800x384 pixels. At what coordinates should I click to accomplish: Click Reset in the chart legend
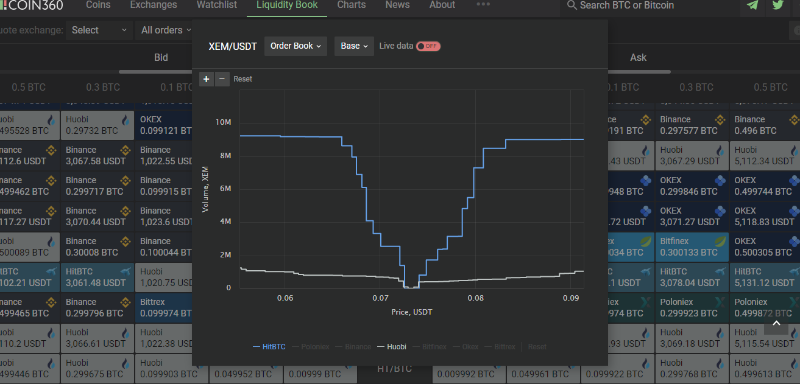(537, 347)
